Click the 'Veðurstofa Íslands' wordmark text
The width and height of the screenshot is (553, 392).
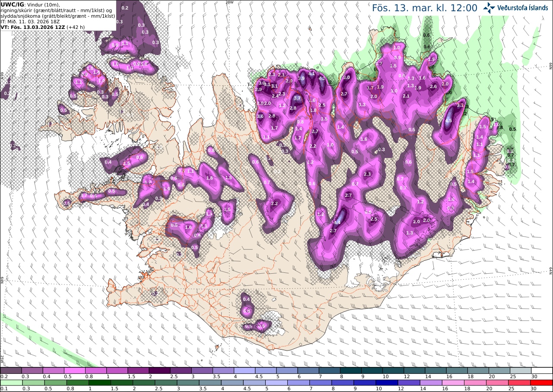523,7
